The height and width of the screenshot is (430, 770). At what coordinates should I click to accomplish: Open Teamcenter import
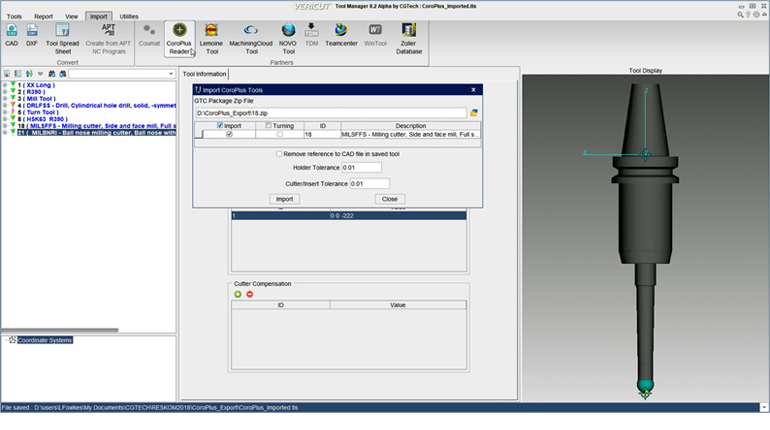(341, 35)
